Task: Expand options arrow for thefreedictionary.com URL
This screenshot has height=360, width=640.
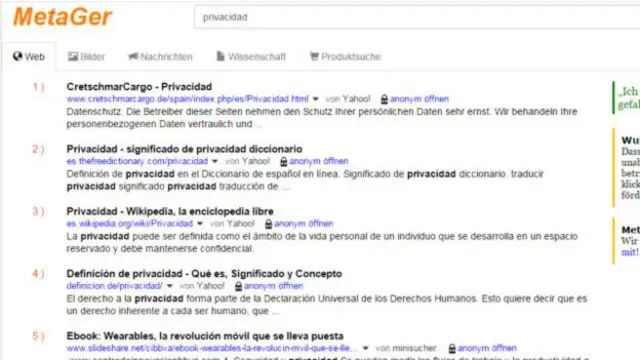Action: [215, 161]
